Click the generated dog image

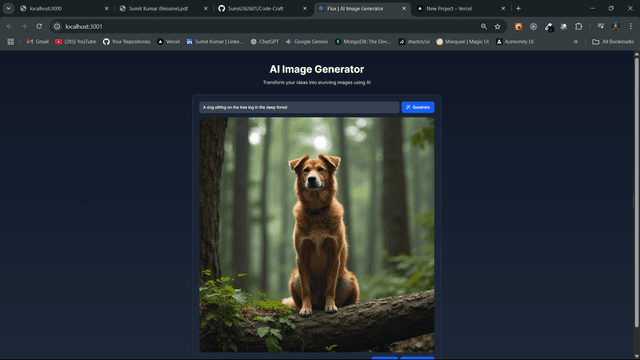tap(317, 235)
